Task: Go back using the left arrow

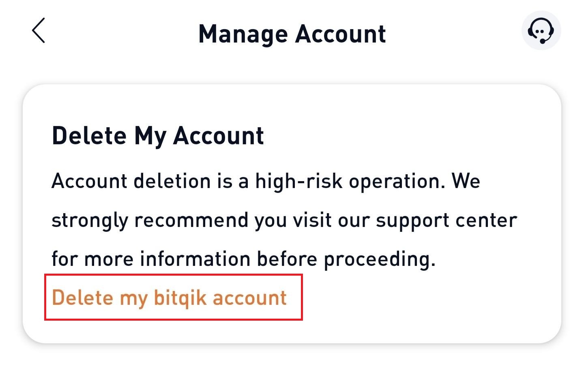Action: pos(39,30)
